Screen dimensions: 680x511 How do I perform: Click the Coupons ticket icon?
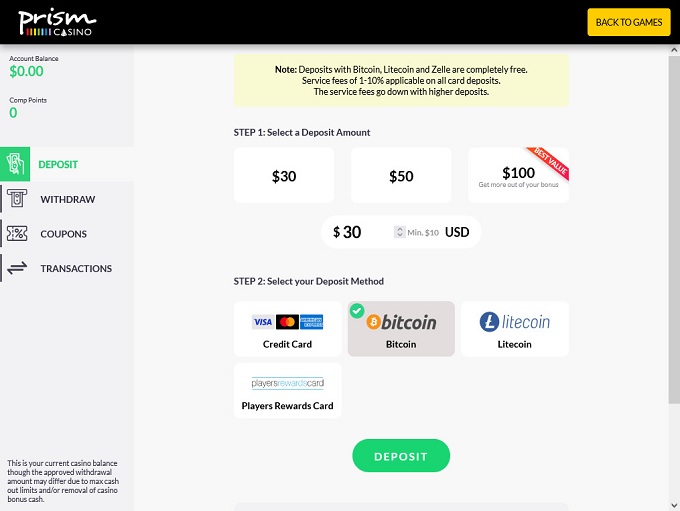pos(16,234)
